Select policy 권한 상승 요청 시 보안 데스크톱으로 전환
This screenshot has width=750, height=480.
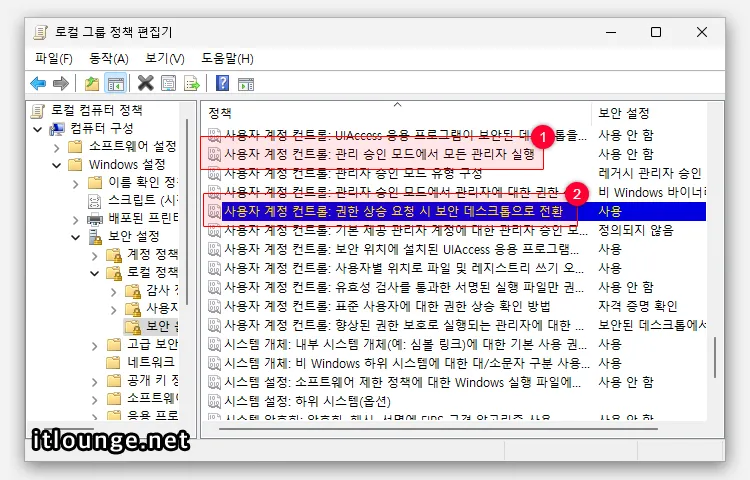click(x=393, y=211)
